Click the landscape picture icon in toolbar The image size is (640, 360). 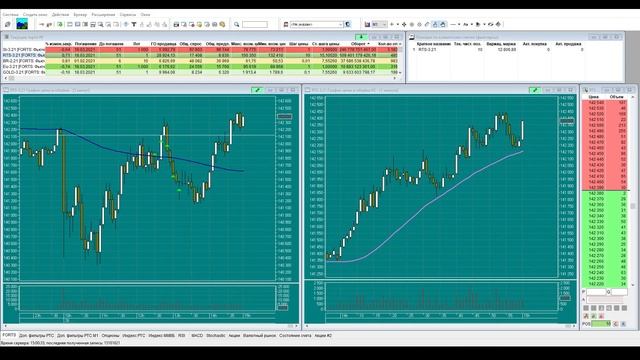click(x=22, y=24)
